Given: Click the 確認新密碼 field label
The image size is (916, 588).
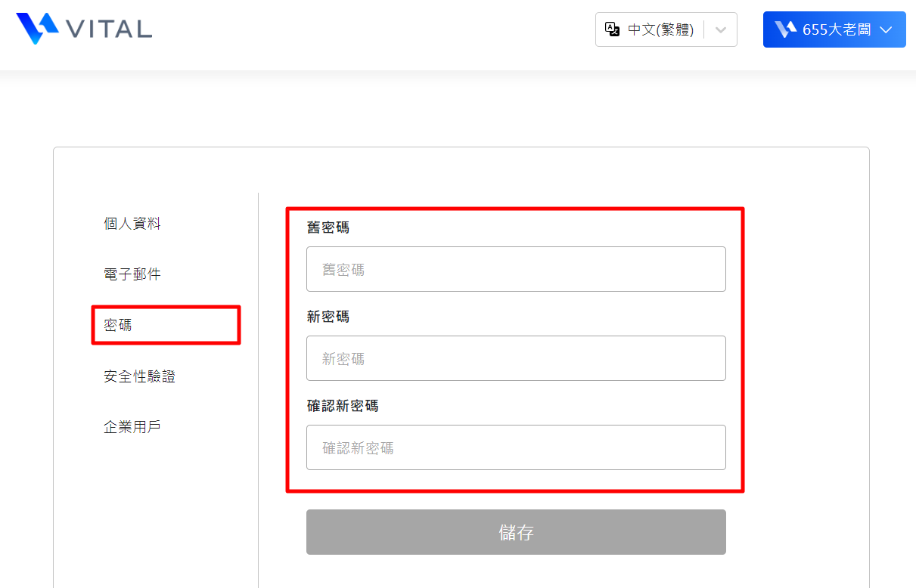Looking at the screenshot, I should click(343, 406).
